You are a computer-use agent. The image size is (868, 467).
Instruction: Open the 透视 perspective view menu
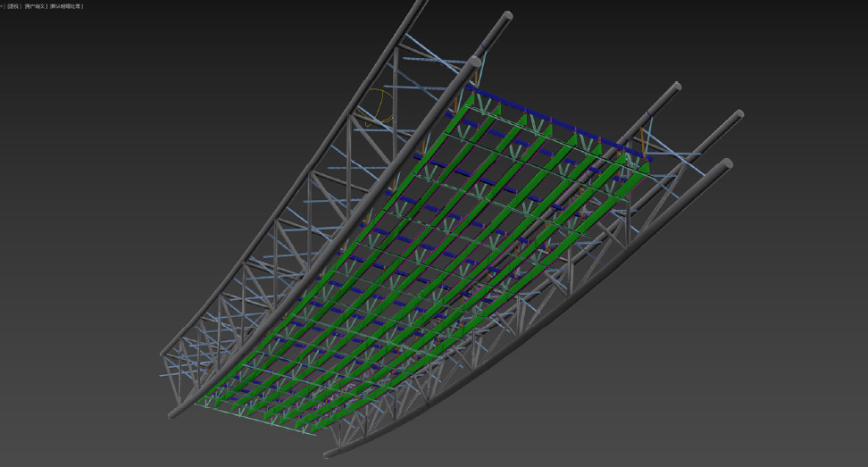(13, 6)
